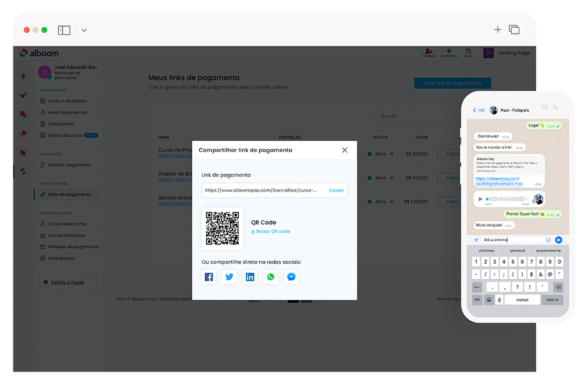588x385 pixels.
Task: Share payment link via Facebook icon
Action: click(x=209, y=277)
